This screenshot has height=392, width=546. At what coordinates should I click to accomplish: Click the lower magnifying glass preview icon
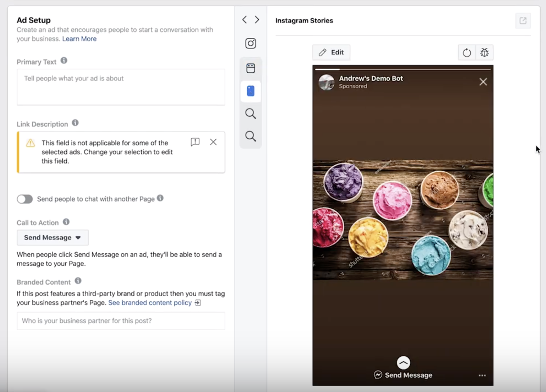[251, 137]
